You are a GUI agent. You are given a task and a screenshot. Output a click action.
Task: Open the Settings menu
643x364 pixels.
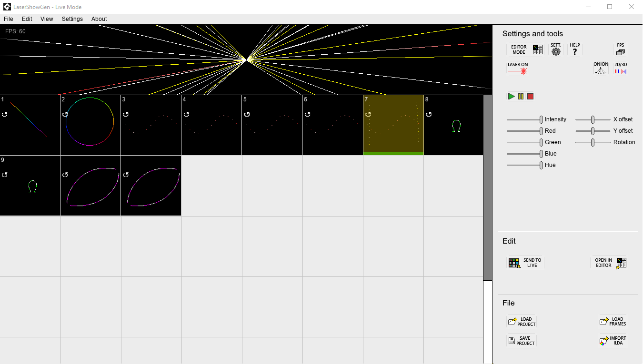(72, 19)
